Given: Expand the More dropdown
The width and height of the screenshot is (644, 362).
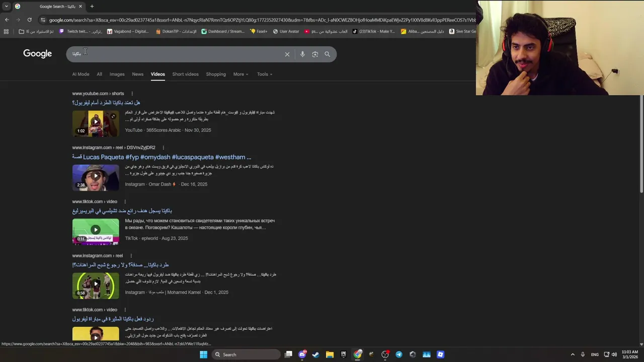Looking at the screenshot, I should (240, 74).
